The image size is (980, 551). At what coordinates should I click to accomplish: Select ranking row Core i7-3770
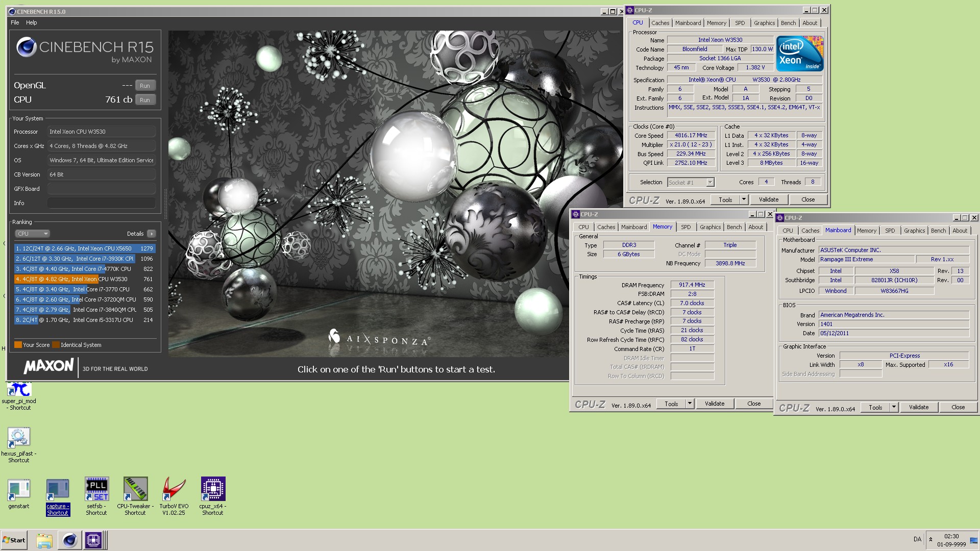tap(85, 289)
